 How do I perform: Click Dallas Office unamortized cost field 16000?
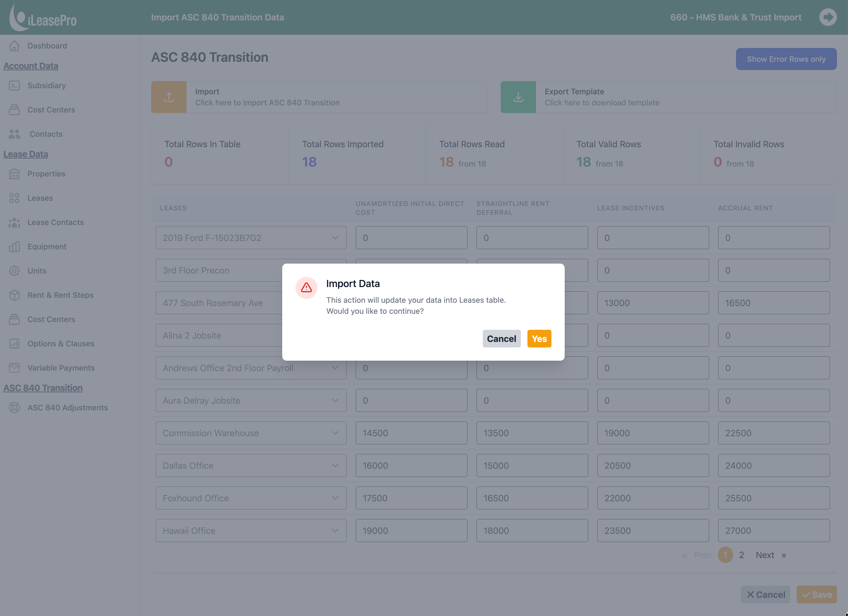point(411,465)
